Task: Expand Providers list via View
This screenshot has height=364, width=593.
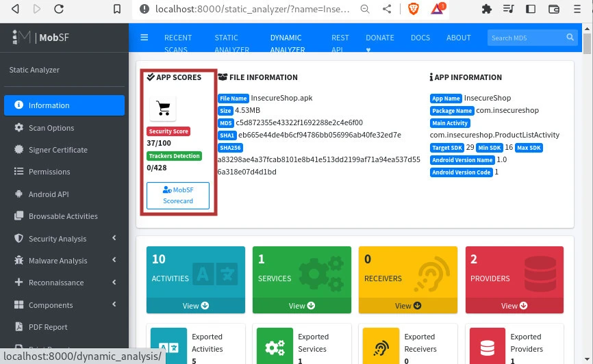Action: click(514, 306)
